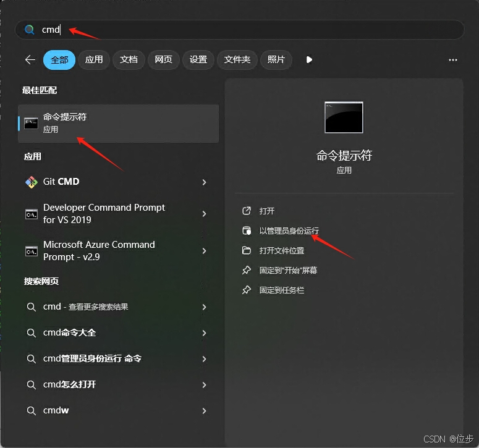This screenshot has width=479, height=448.
Task: Open cmd - 查看更多搜索结果 web result
Action: click(x=119, y=307)
